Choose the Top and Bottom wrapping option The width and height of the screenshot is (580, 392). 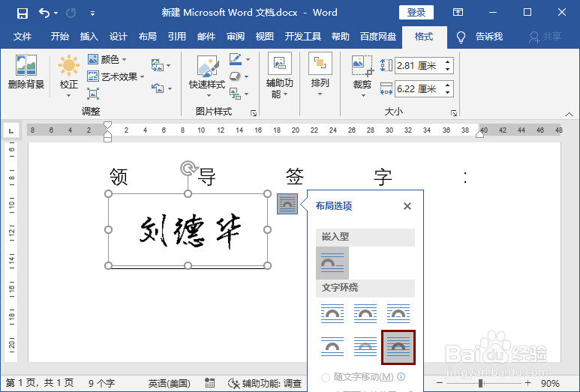tap(332, 347)
